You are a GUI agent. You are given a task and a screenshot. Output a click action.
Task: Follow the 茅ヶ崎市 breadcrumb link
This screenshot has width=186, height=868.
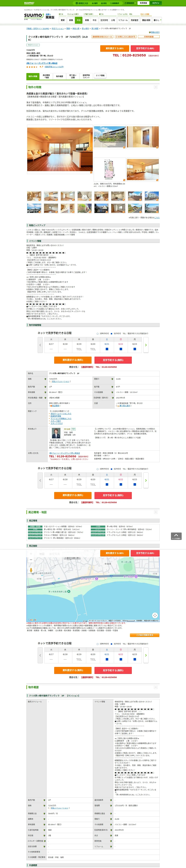(x=85, y=29)
